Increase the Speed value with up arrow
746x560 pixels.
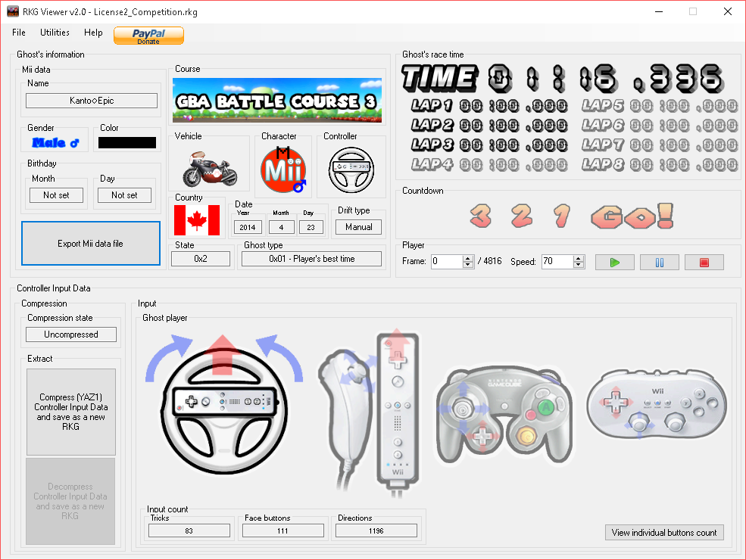579,258
